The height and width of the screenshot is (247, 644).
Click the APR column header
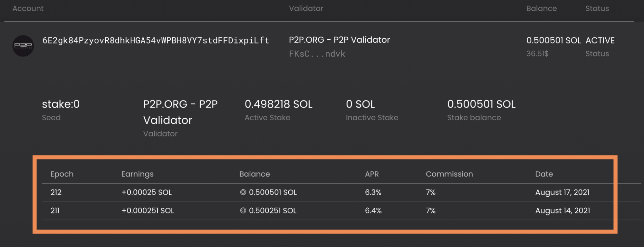[x=372, y=174]
